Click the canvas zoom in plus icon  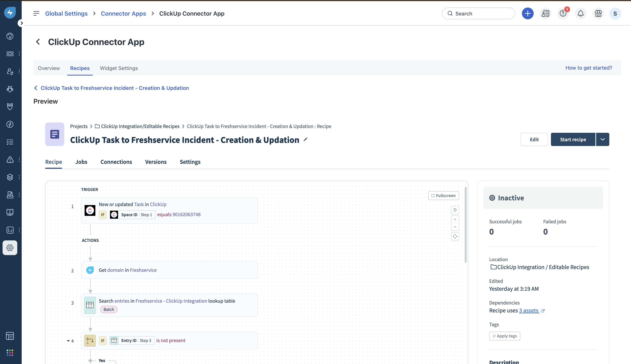point(455,219)
